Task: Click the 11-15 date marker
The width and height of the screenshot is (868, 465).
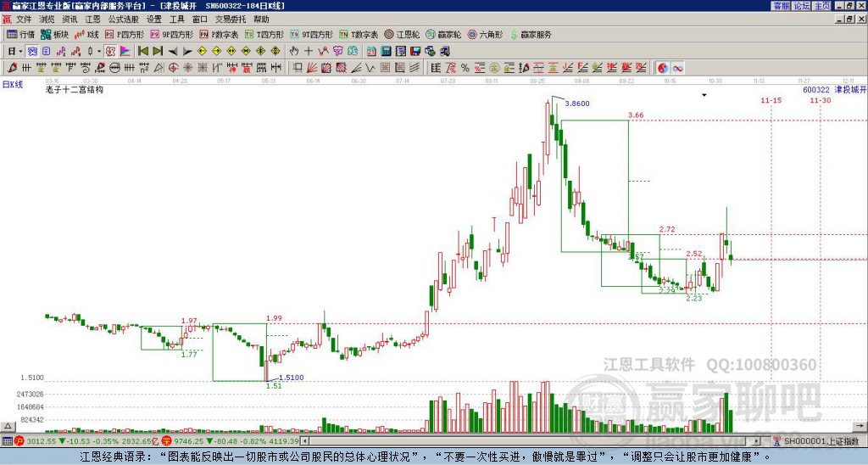Action: click(771, 100)
